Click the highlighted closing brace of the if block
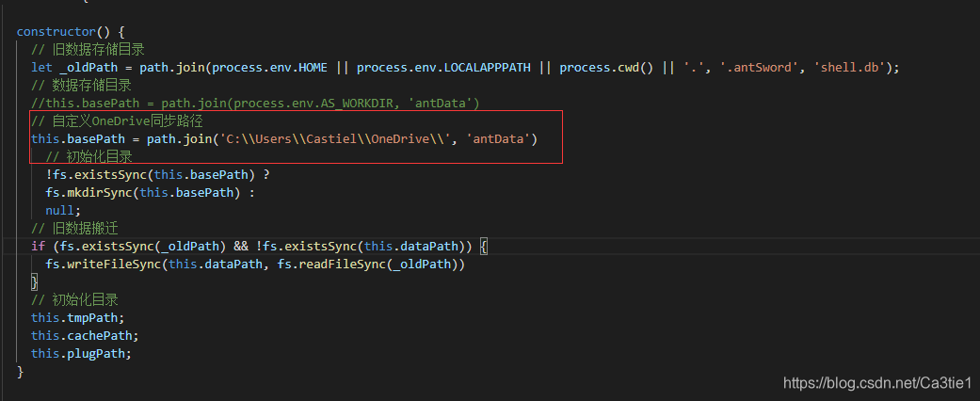The image size is (980, 401). [35, 282]
